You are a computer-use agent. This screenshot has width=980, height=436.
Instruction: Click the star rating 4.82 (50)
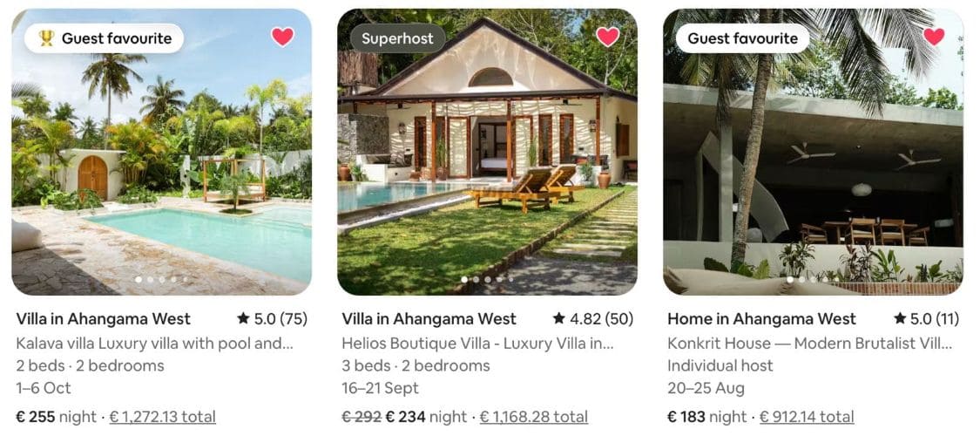[593, 319]
